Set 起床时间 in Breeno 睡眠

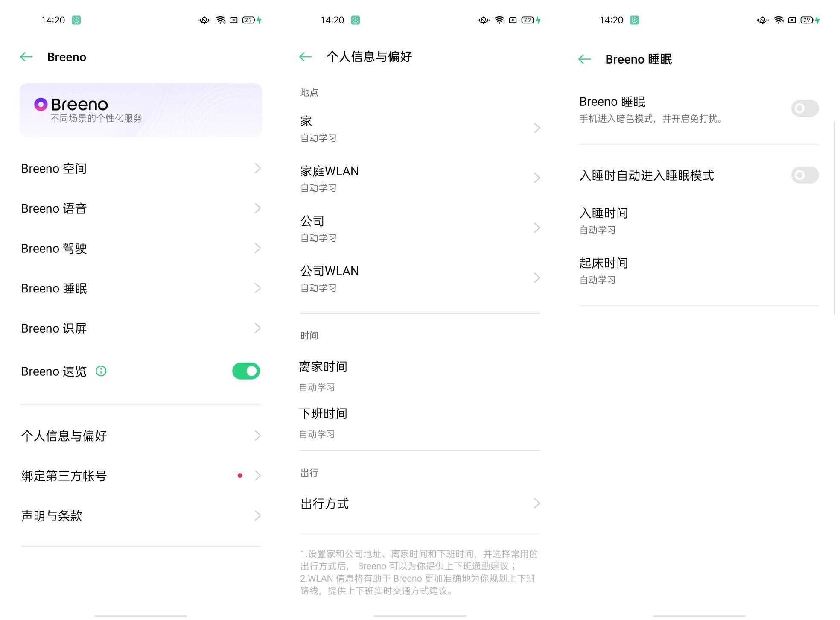pos(699,271)
